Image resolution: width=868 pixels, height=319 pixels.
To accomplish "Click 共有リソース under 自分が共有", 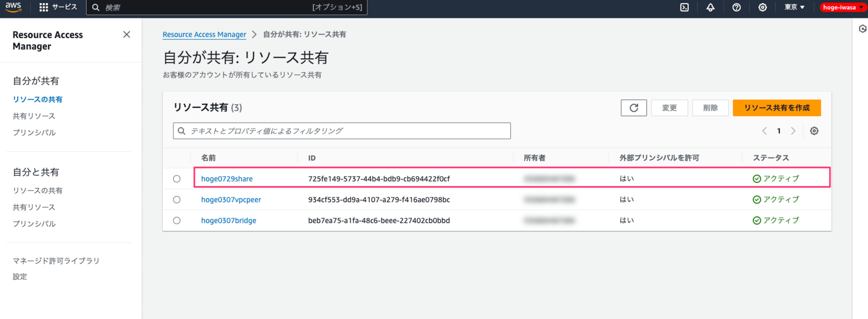I will click(34, 116).
